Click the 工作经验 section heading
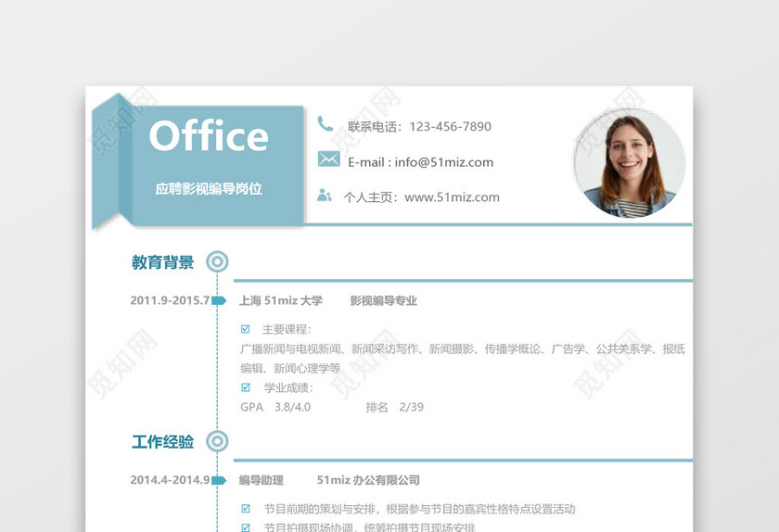 [163, 441]
